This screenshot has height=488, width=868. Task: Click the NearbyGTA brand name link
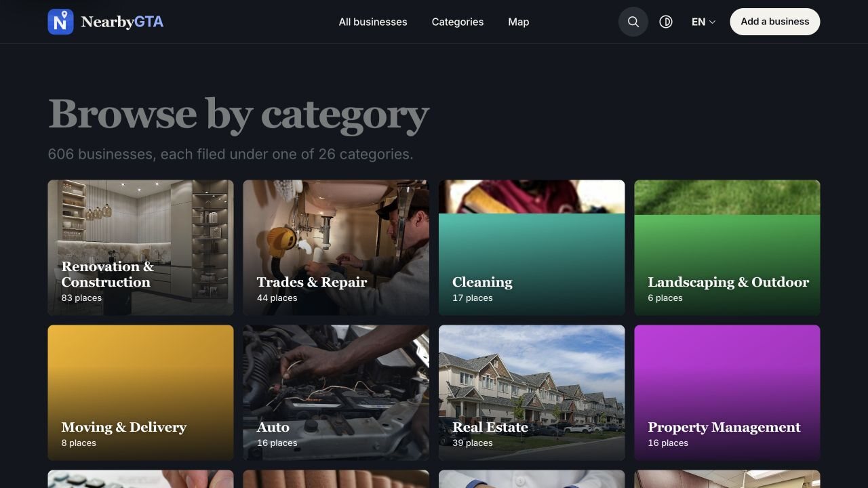coord(122,22)
